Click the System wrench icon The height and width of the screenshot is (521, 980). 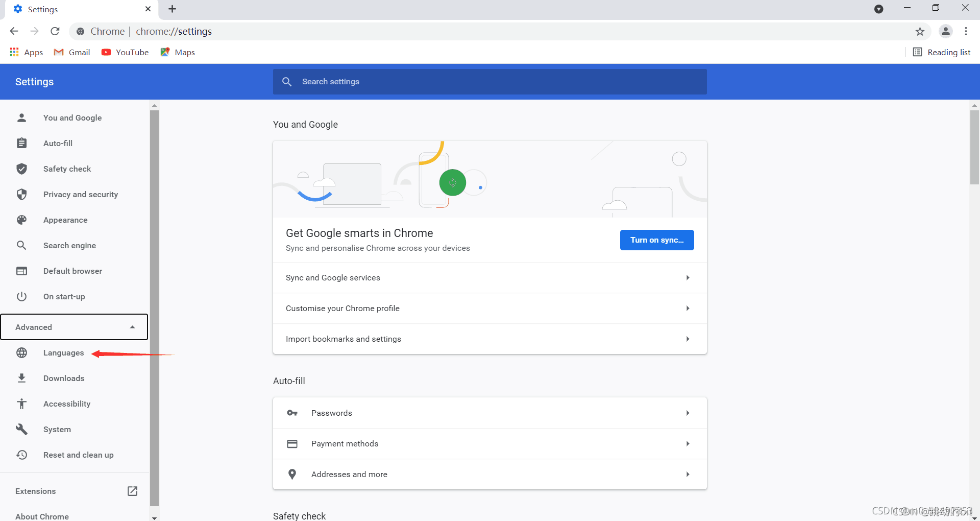click(21, 429)
